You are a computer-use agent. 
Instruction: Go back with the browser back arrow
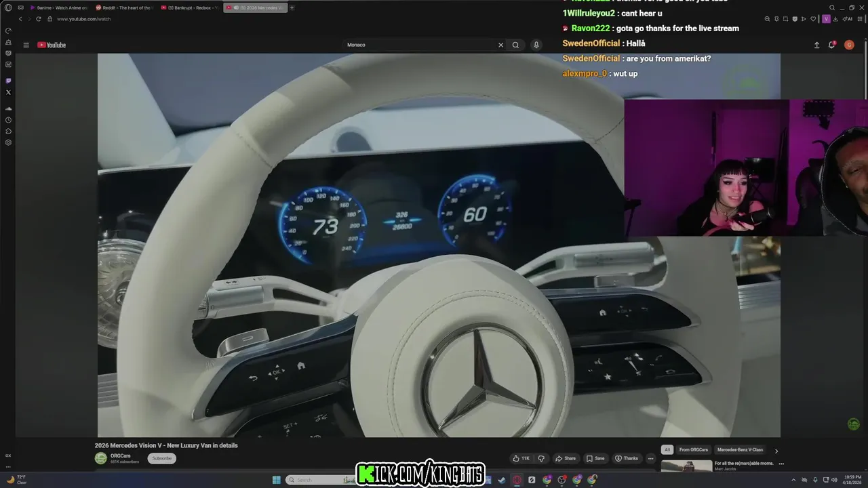pos(20,19)
